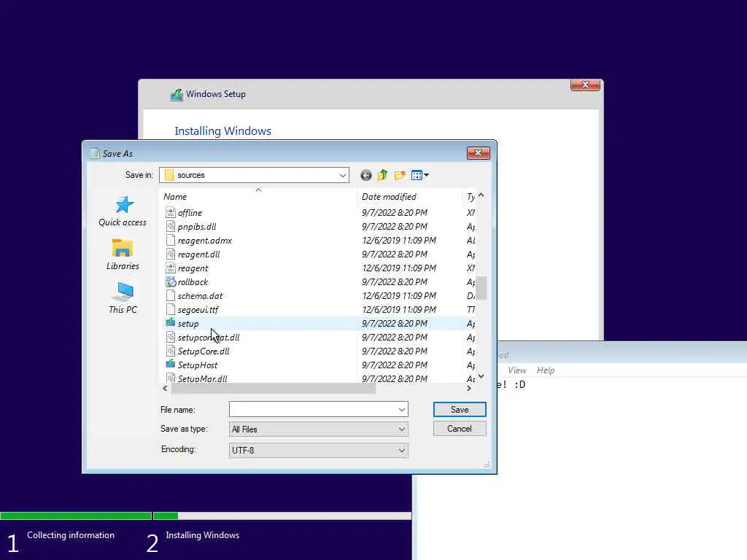
Task: Select the offline file icon
Action: pos(171,212)
